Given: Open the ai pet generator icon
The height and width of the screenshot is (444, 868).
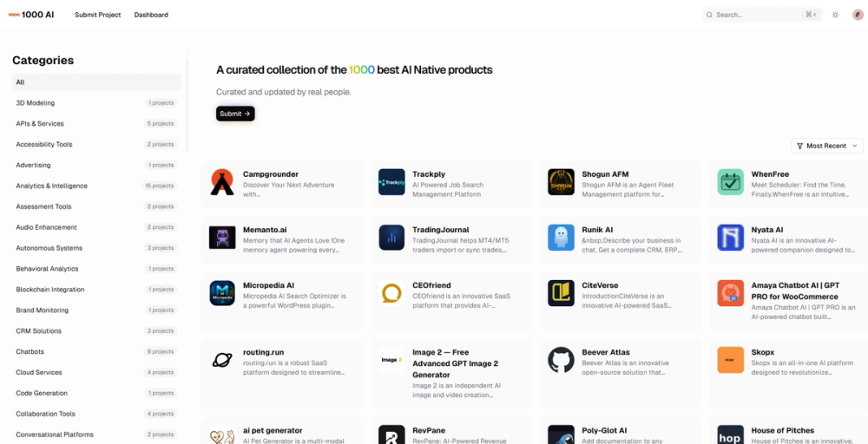Looking at the screenshot, I should (x=222, y=435).
